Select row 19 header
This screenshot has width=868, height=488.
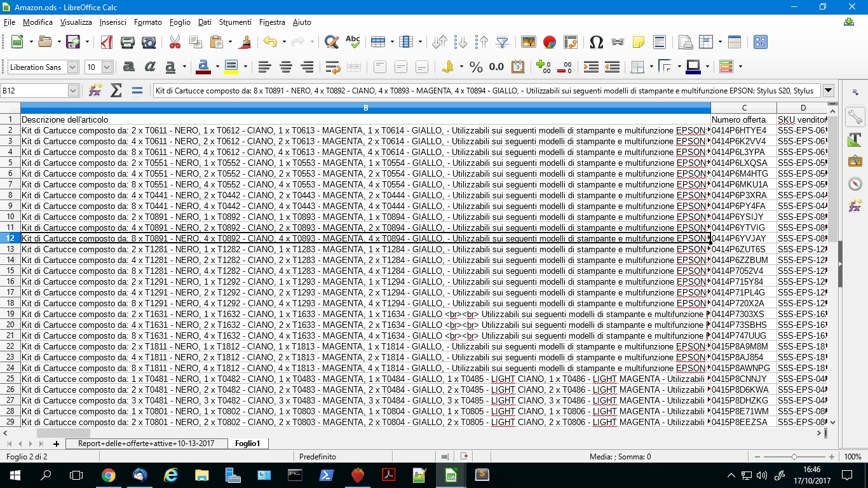coord(10,314)
